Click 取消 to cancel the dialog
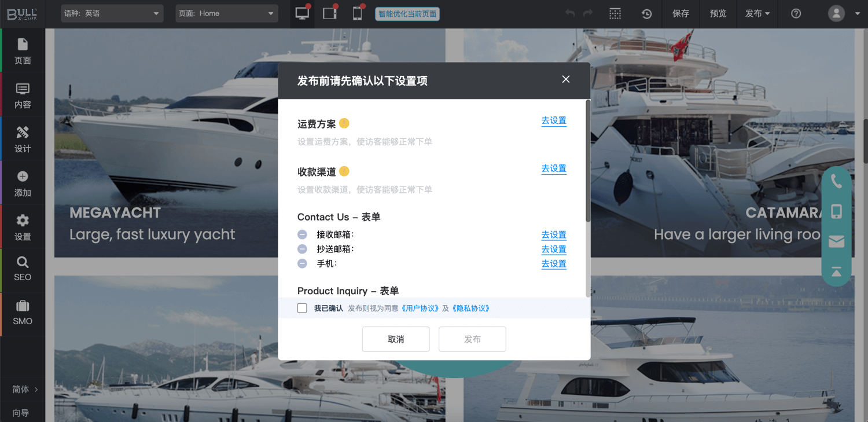Screen dimensions: 868x422 [396, 339]
